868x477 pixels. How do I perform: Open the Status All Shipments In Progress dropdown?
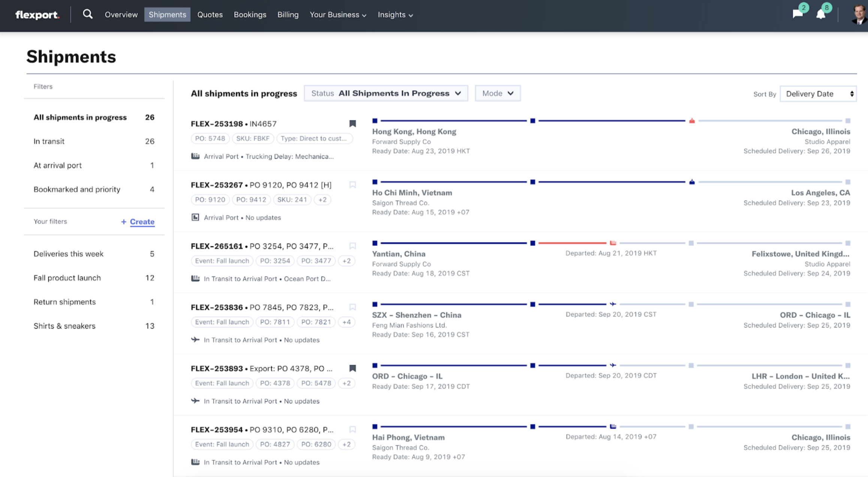click(386, 93)
